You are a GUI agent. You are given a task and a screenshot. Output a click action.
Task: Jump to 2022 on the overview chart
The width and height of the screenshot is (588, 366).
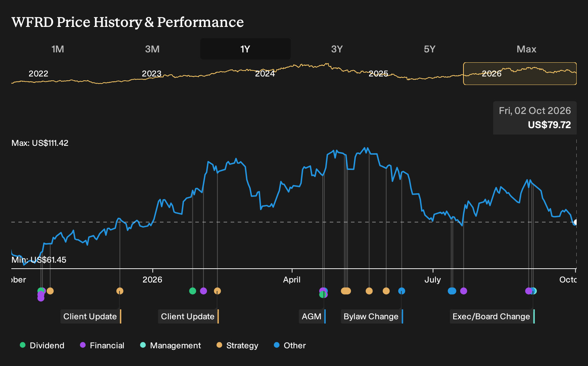[38, 74]
